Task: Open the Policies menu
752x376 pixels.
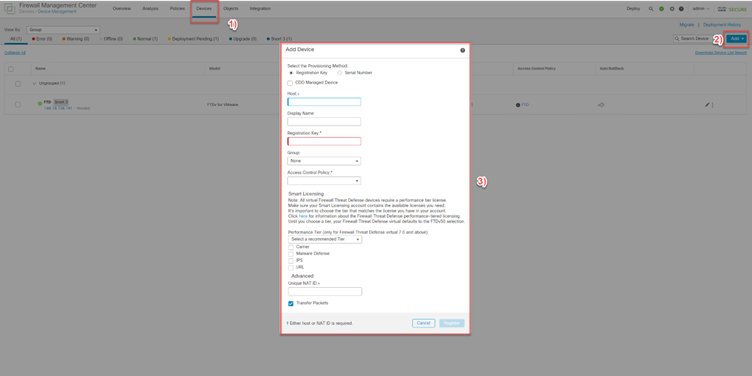Action: click(177, 9)
